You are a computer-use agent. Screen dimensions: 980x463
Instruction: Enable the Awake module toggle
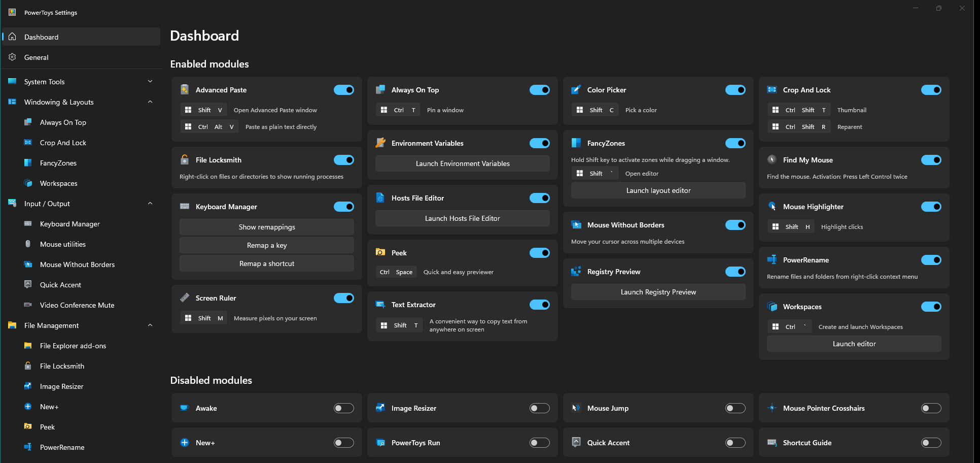pos(343,408)
